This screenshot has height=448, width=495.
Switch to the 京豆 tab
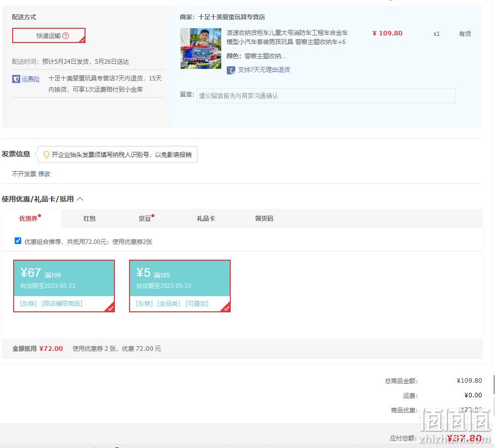tap(145, 219)
